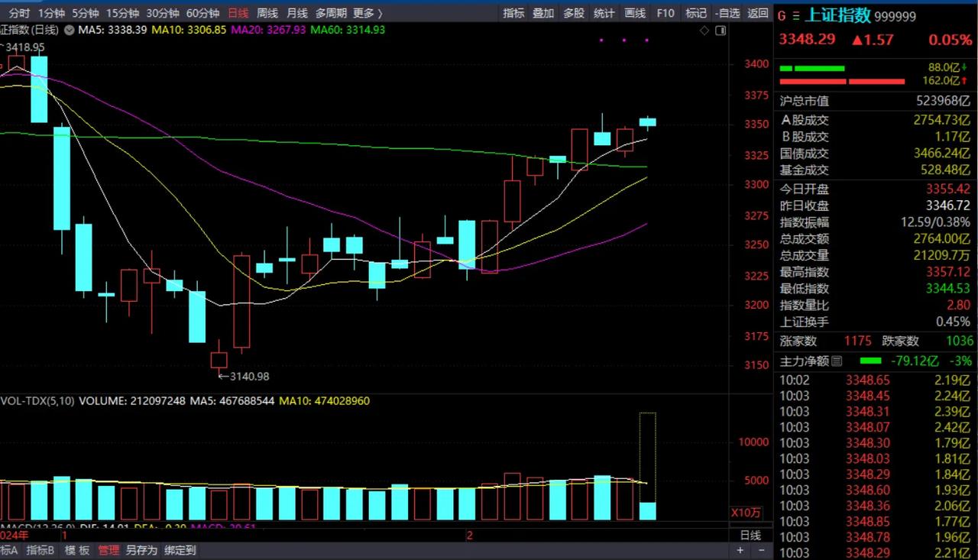
Task: Click the 涨家数 count 1175
Action: 858,342
